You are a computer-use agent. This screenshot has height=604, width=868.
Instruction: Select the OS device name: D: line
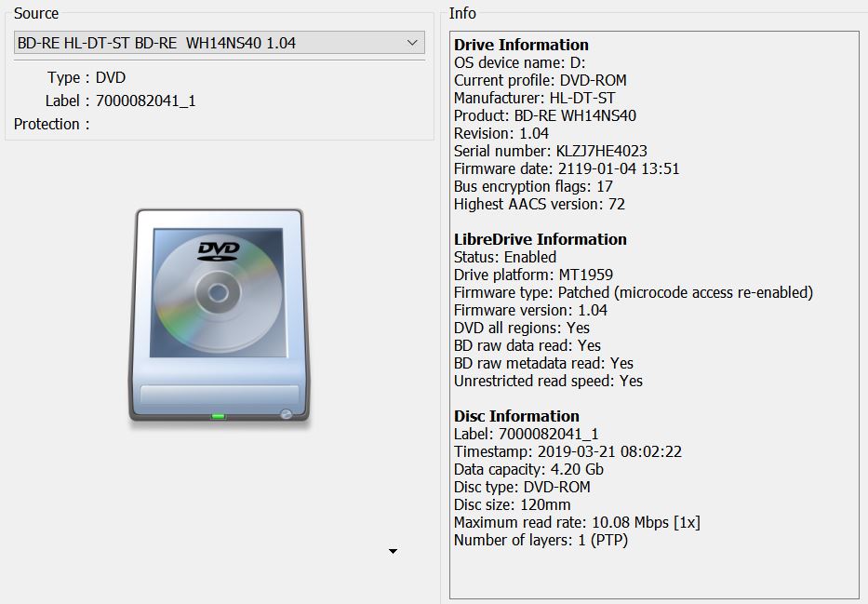pos(519,62)
